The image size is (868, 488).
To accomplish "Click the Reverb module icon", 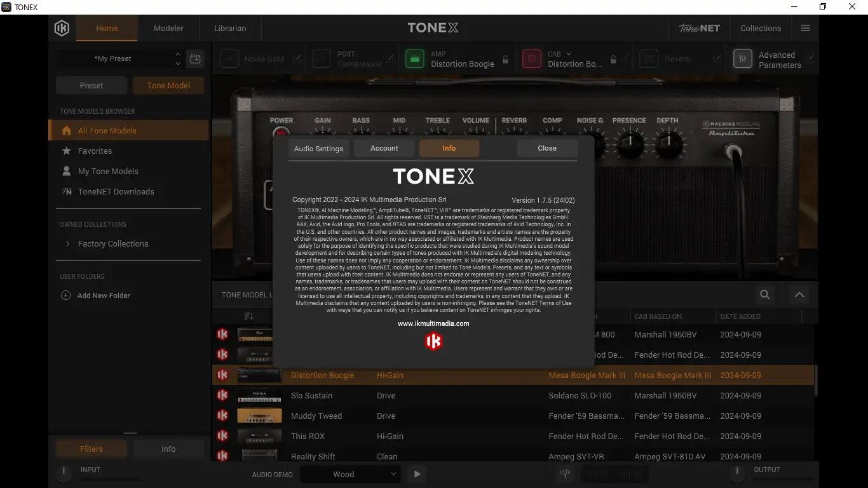I will pos(649,59).
